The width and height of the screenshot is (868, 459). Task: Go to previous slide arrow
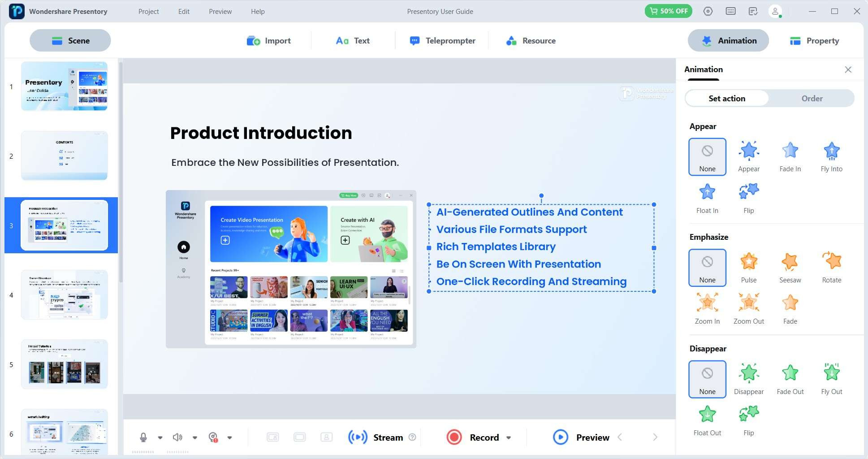[x=620, y=437]
